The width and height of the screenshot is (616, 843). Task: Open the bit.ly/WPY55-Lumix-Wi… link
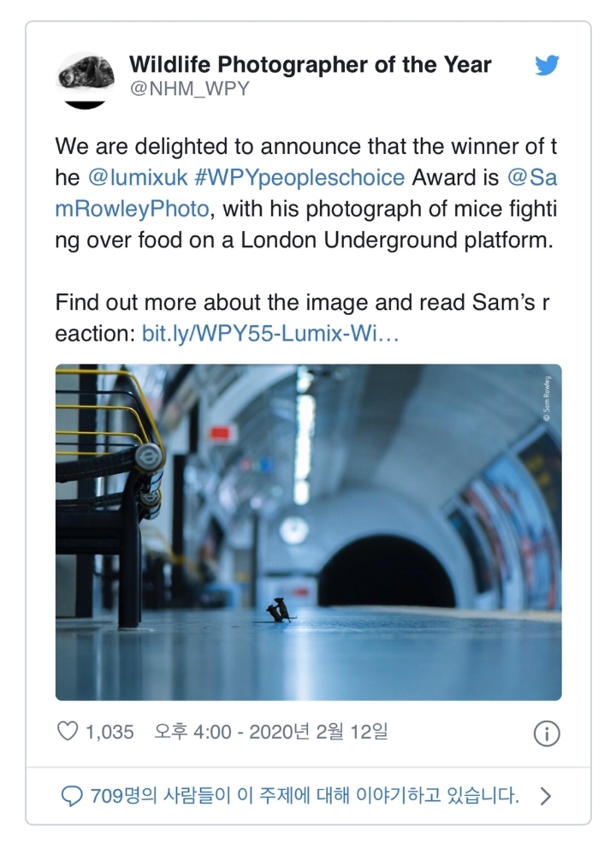point(270,333)
